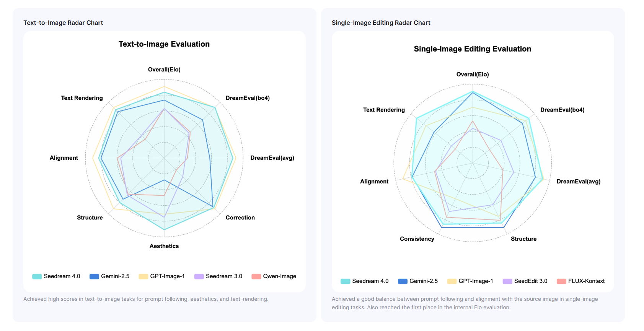Click the FLUX-Kontext pink legend swatch

point(561,281)
